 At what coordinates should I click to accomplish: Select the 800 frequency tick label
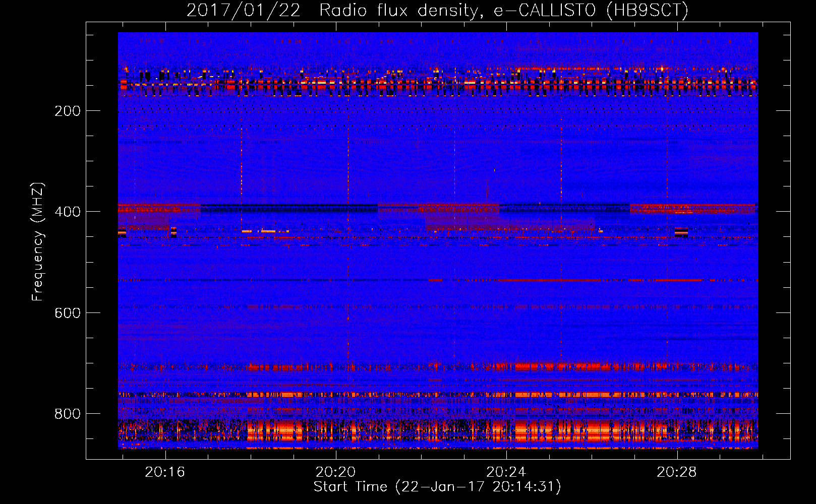(x=68, y=414)
